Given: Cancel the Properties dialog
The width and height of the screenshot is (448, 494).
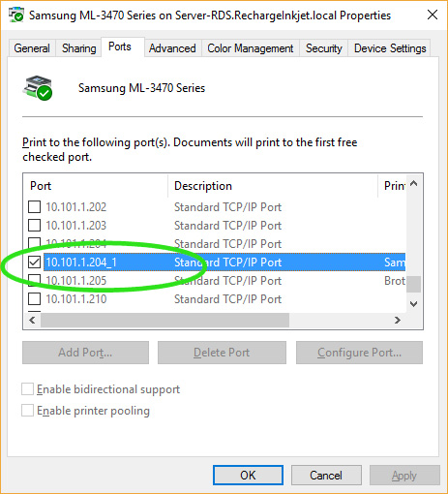Looking at the screenshot, I should click(326, 476).
